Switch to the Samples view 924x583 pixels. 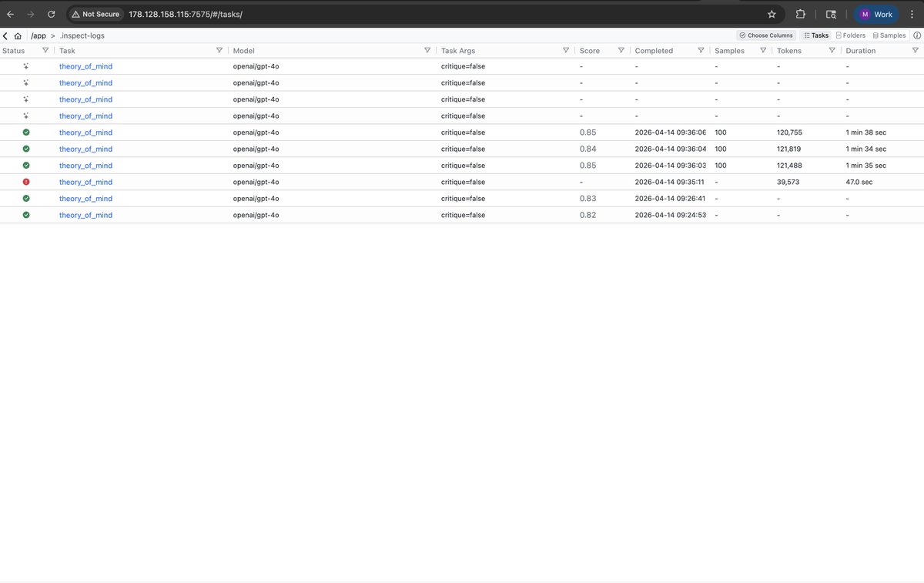coord(889,35)
